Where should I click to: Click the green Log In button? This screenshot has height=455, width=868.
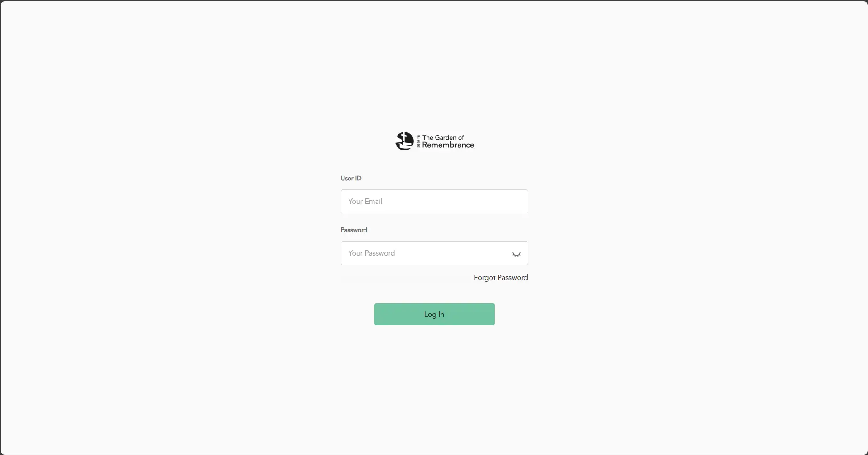pos(434,314)
